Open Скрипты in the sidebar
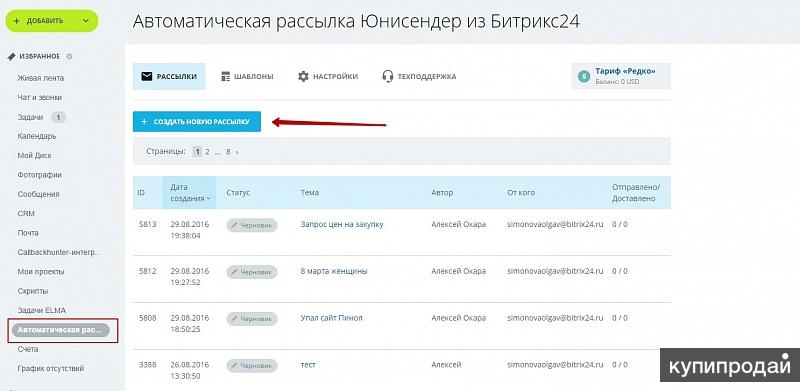The width and height of the screenshot is (800, 391). [33, 291]
